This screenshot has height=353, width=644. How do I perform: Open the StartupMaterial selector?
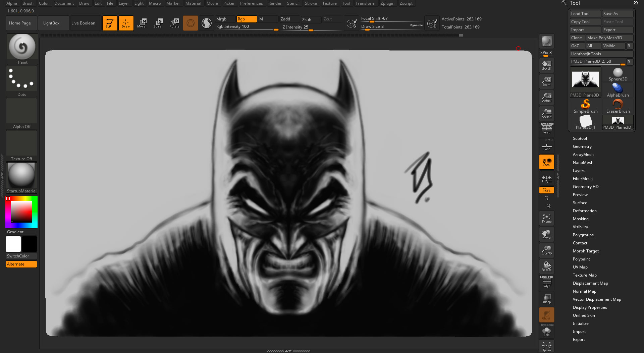click(21, 178)
